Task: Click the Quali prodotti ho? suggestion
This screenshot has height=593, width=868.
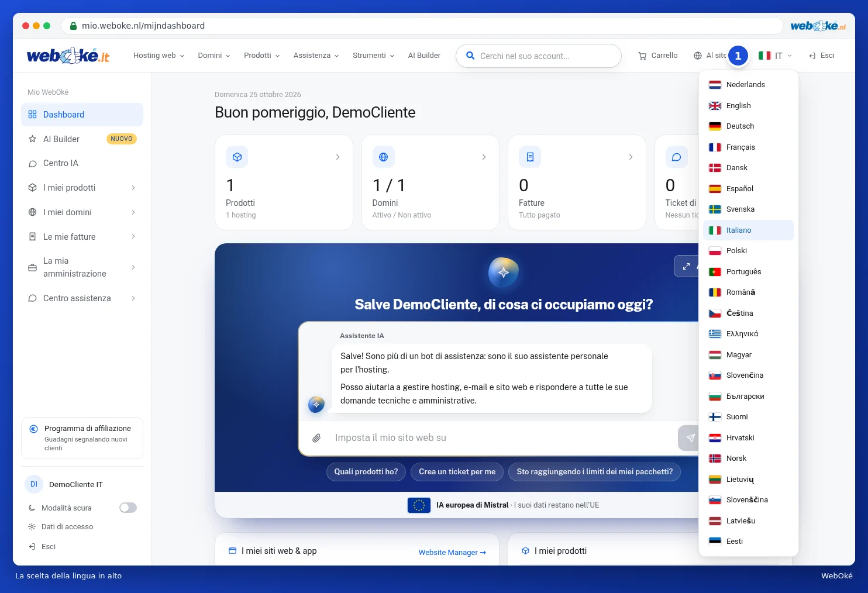Action: click(366, 472)
